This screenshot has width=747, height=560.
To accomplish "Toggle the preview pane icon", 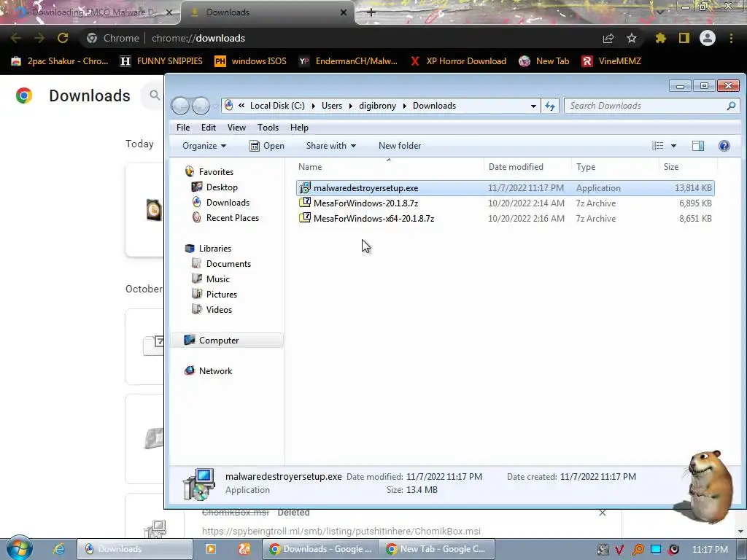I will click(698, 146).
